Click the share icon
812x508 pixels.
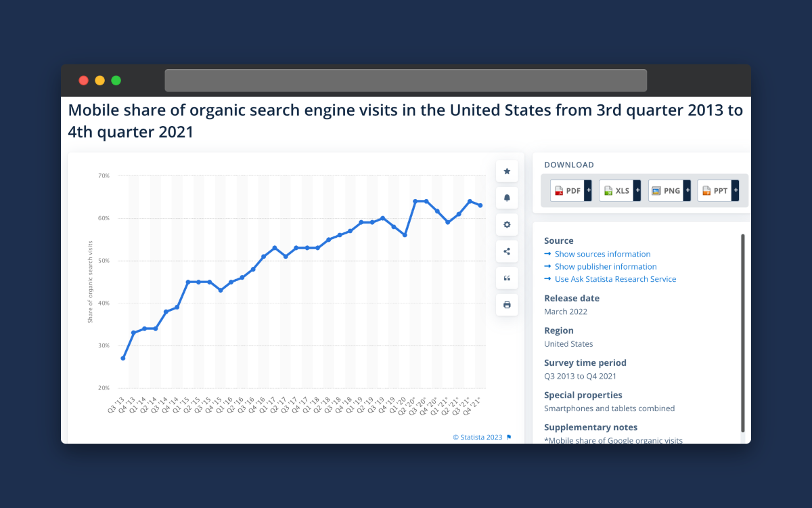click(x=507, y=251)
